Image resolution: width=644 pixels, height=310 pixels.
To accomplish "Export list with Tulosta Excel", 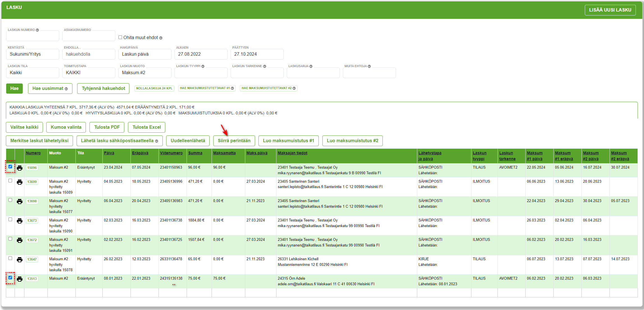I will [146, 127].
